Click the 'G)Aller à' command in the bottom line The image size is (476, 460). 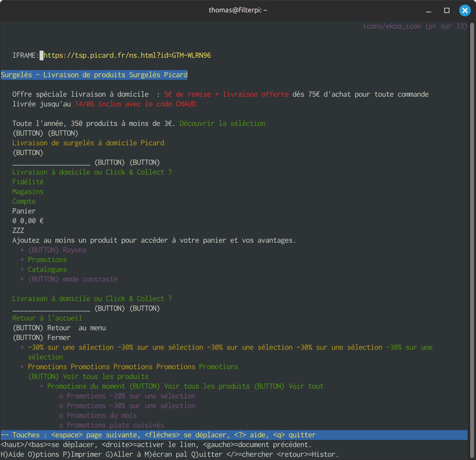tap(123, 454)
